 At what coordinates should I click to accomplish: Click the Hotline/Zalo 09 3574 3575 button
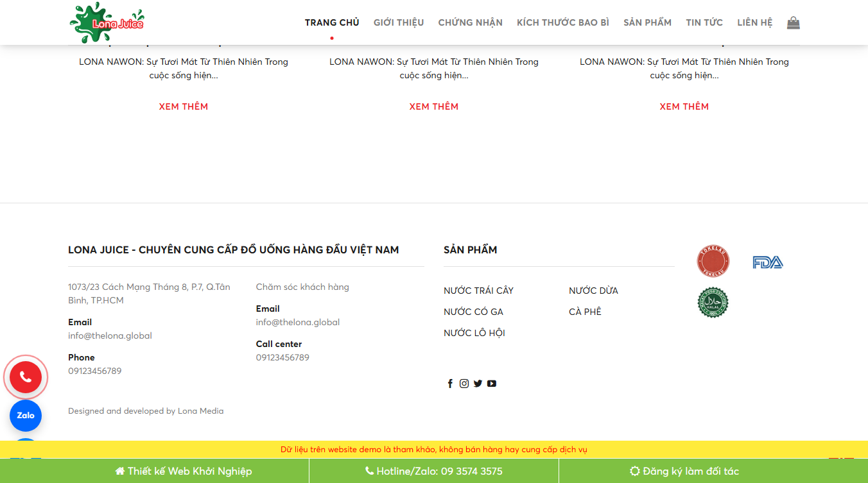434,471
